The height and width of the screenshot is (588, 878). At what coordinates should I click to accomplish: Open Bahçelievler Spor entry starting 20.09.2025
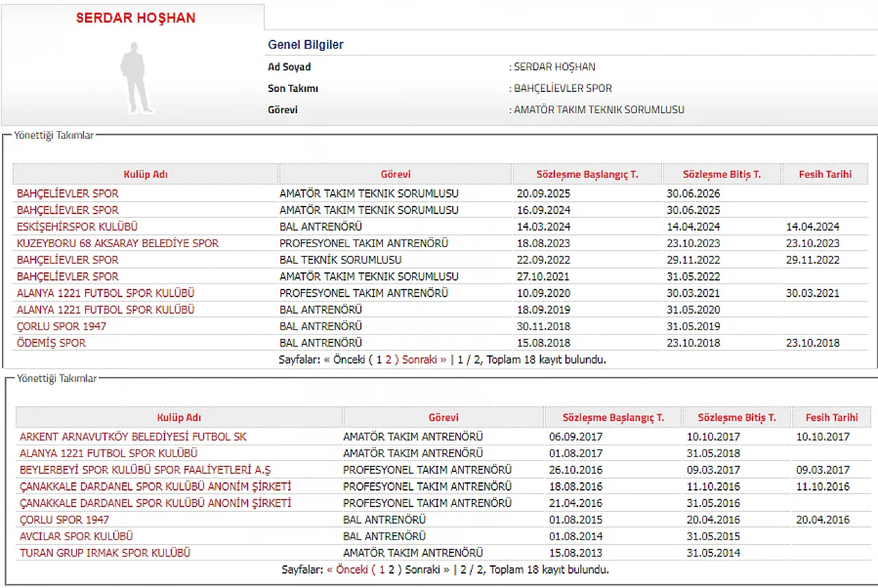click(67, 193)
